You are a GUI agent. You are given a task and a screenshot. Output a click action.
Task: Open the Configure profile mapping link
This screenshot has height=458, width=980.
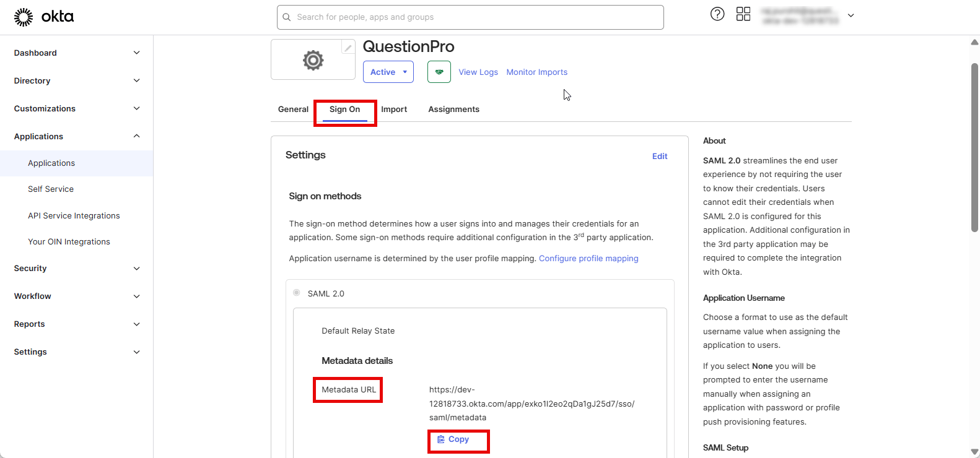point(588,259)
